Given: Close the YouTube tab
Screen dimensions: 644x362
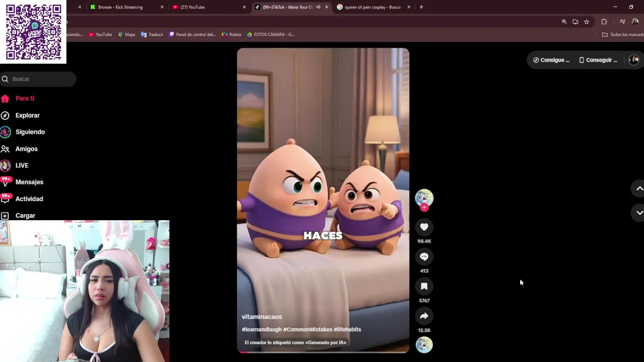Looking at the screenshot, I should pos(244,7).
